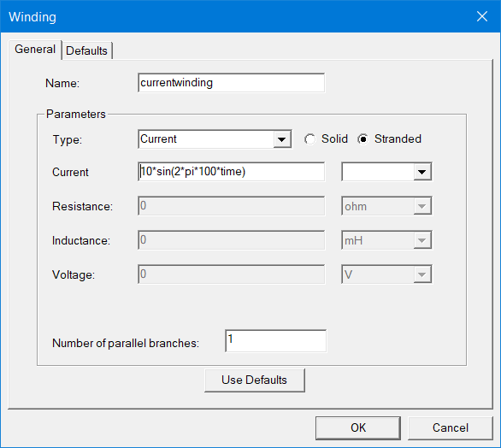Click the Cancel button
This screenshot has height=448, width=501.
(451, 427)
